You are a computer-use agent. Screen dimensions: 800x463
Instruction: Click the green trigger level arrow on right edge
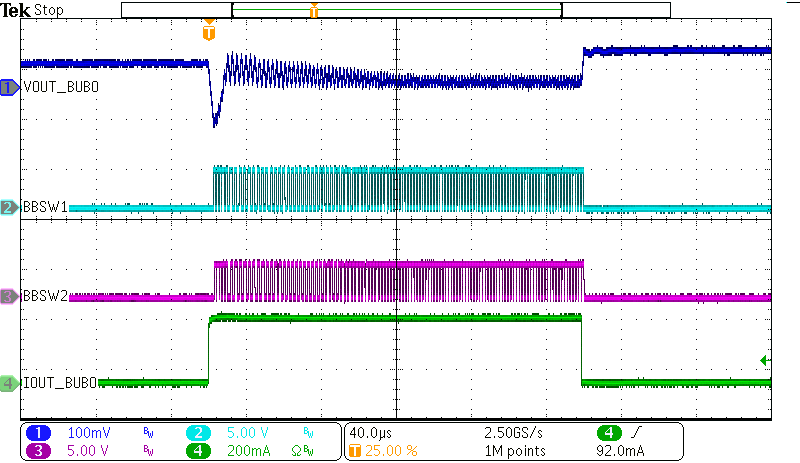click(x=765, y=360)
